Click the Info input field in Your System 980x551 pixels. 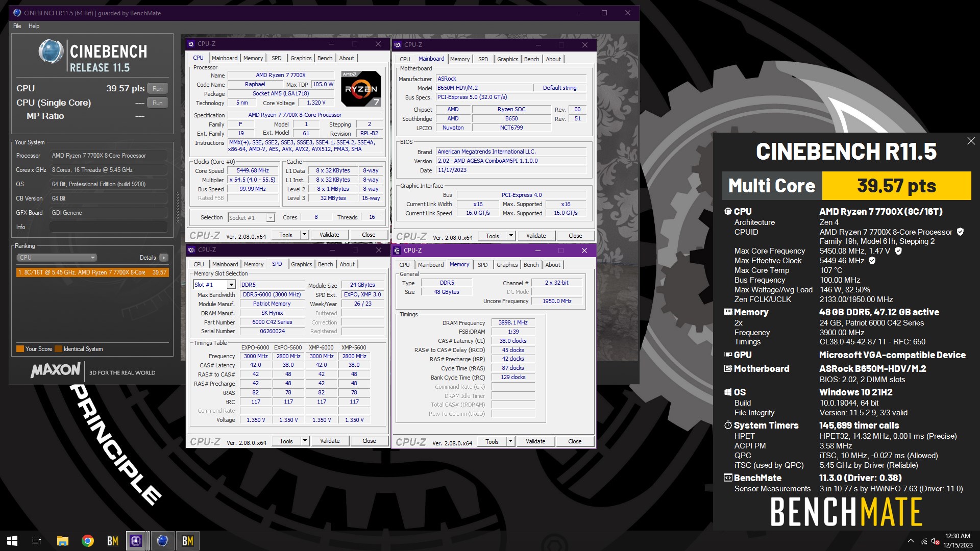coord(109,227)
